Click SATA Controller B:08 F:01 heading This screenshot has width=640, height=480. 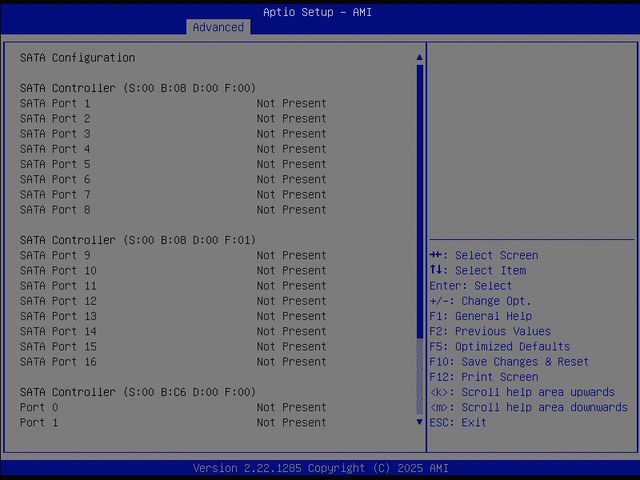coord(138,240)
